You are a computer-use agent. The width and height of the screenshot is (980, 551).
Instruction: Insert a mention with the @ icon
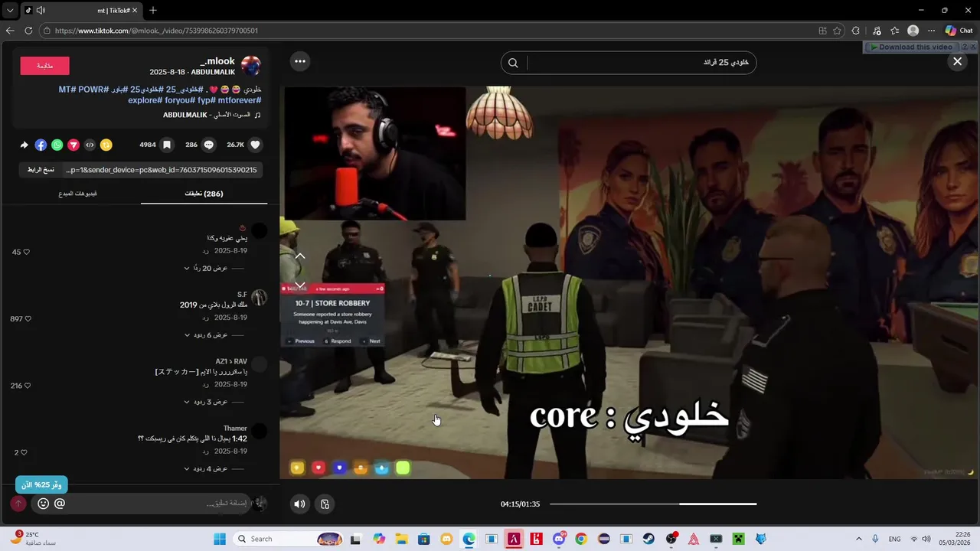pyautogui.click(x=60, y=504)
